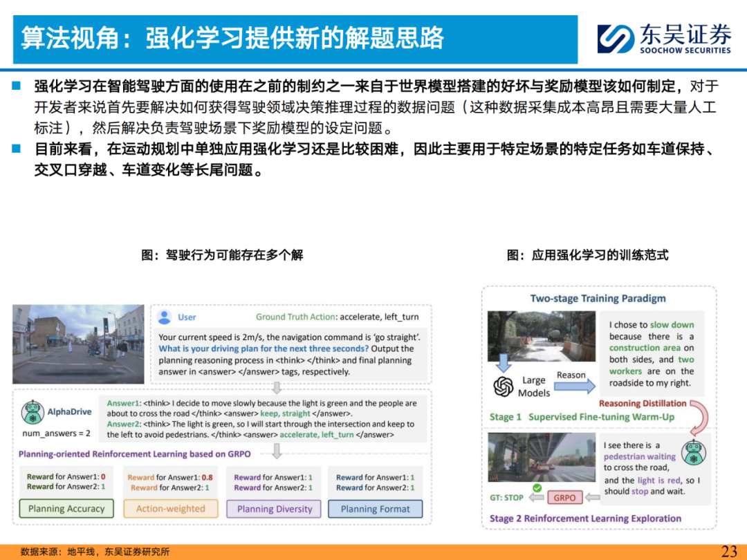Click the Answer1 label in AlphaDrive output
747x560 pixels.
click(124, 403)
